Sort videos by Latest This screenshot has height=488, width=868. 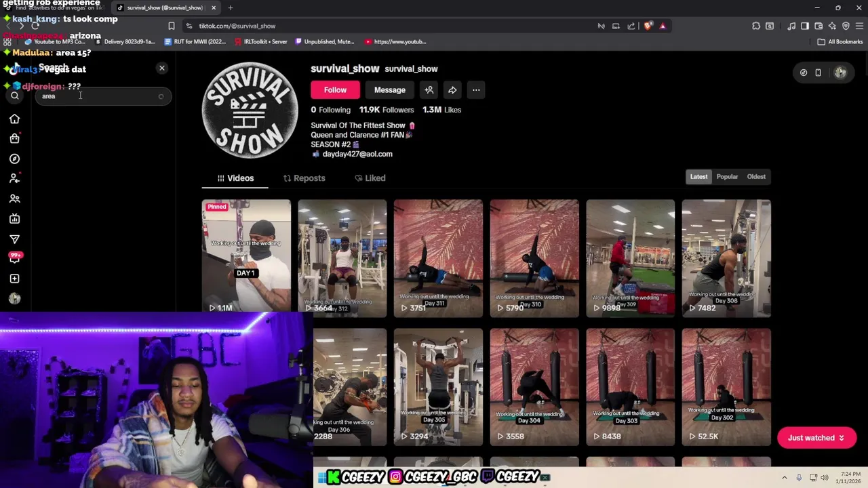click(x=698, y=177)
